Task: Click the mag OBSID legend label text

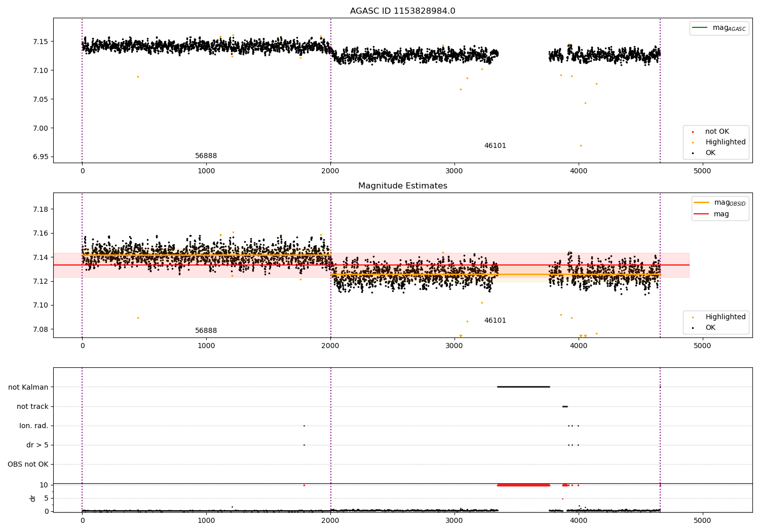Action: point(730,203)
